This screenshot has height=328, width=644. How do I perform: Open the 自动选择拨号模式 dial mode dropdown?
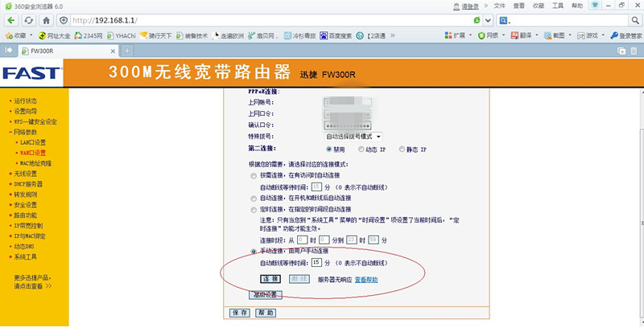[353, 136]
